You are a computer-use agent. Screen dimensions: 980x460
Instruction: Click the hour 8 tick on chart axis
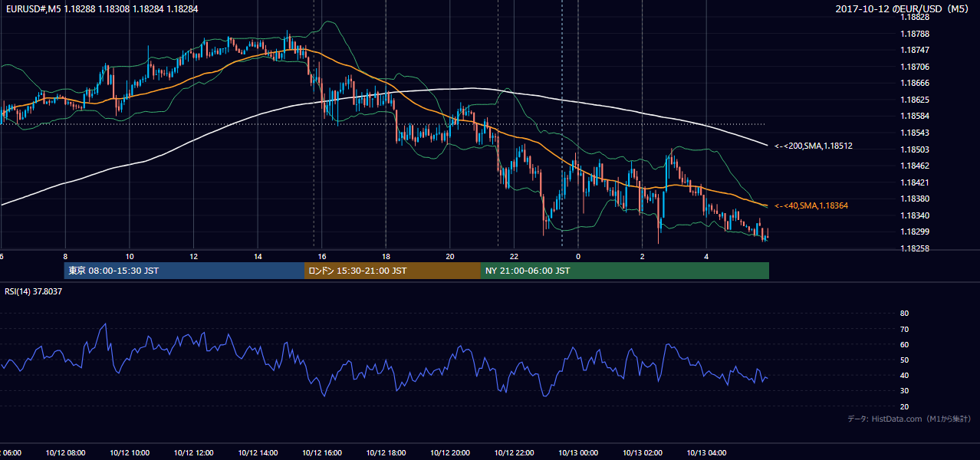click(x=65, y=256)
